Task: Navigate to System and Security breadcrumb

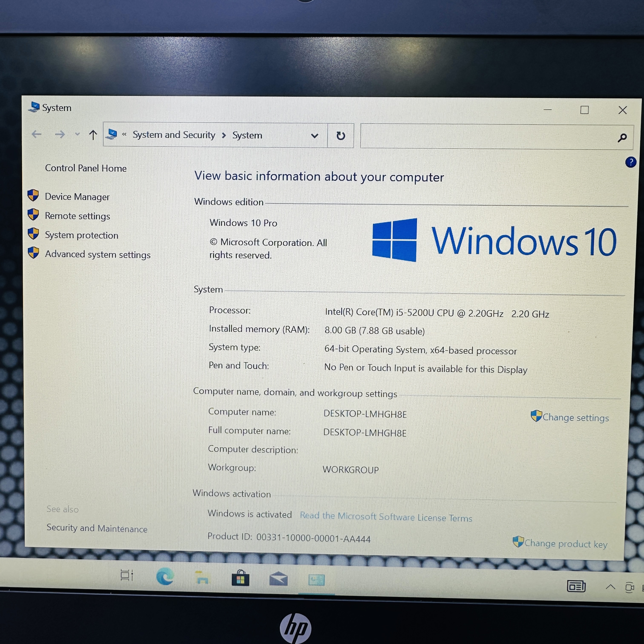Action: tap(174, 135)
